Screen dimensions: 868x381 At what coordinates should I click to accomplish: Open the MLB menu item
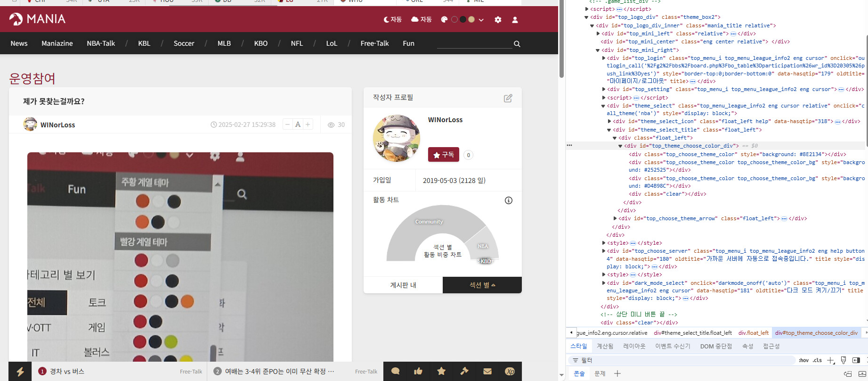click(x=224, y=43)
